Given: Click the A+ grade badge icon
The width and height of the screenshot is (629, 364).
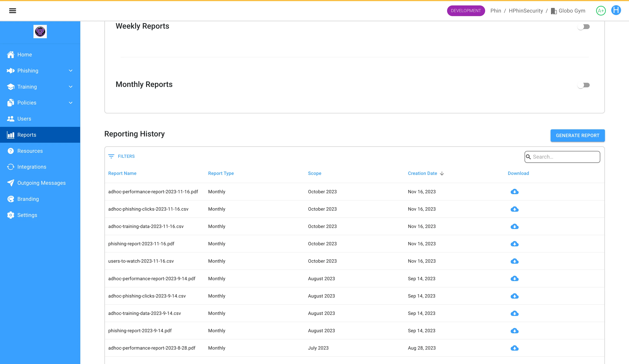Looking at the screenshot, I should pos(601,11).
